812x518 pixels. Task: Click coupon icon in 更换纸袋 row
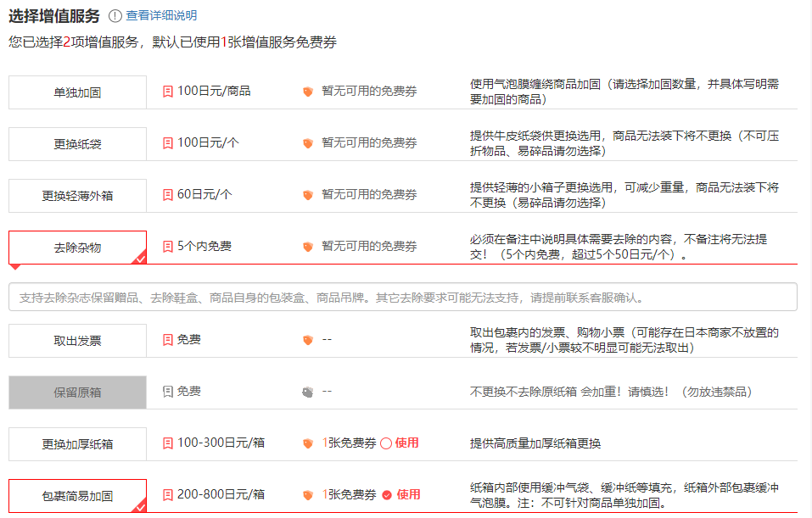pos(308,143)
